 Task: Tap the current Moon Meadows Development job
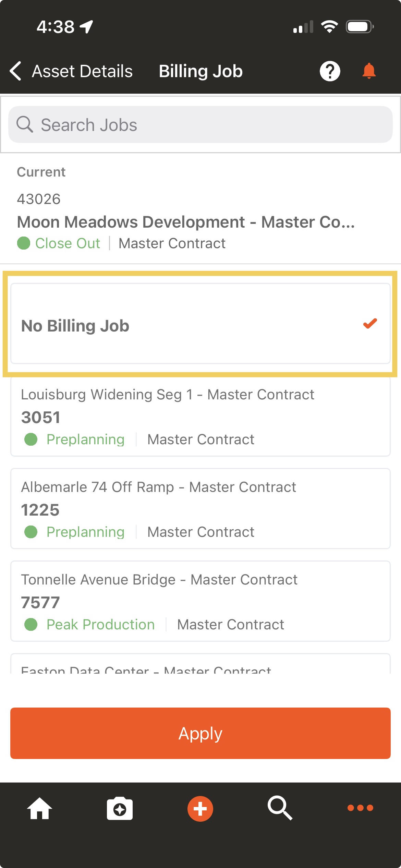(200, 221)
